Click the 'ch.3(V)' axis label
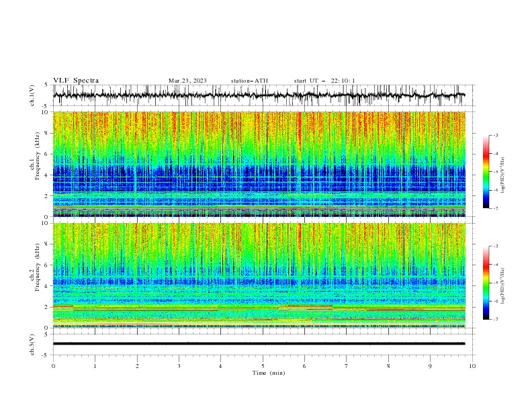Image resolution: width=532 pixels, height=411 pixels. click(x=32, y=345)
